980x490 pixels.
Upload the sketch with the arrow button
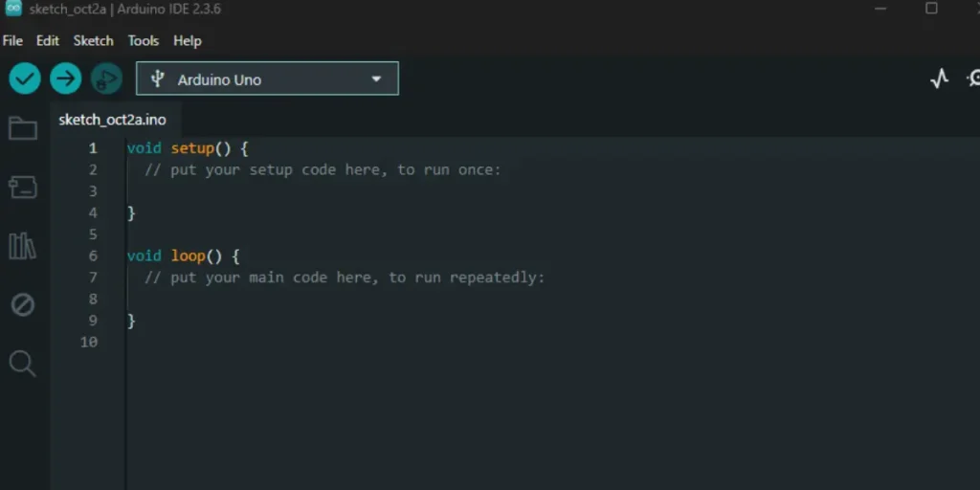click(65, 78)
